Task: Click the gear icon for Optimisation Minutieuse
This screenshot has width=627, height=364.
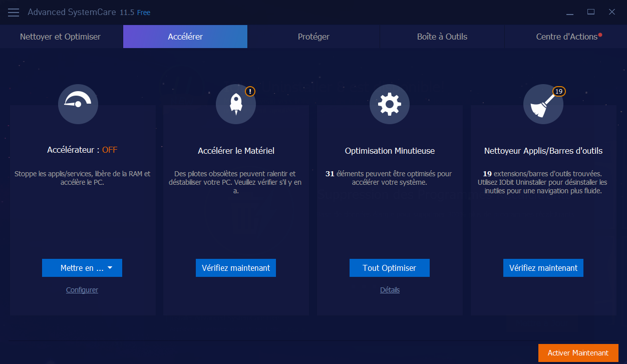Action: pyautogui.click(x=390, y=104)
